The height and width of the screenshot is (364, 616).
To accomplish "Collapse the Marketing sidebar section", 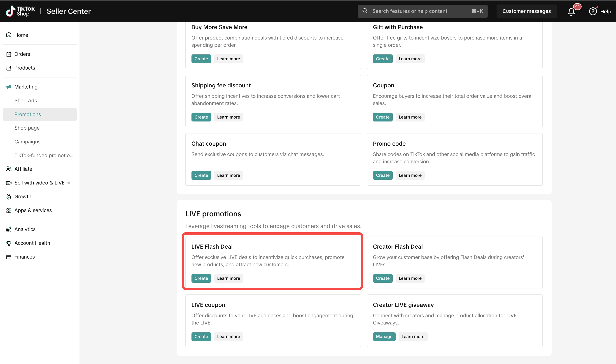I will 26,87.
